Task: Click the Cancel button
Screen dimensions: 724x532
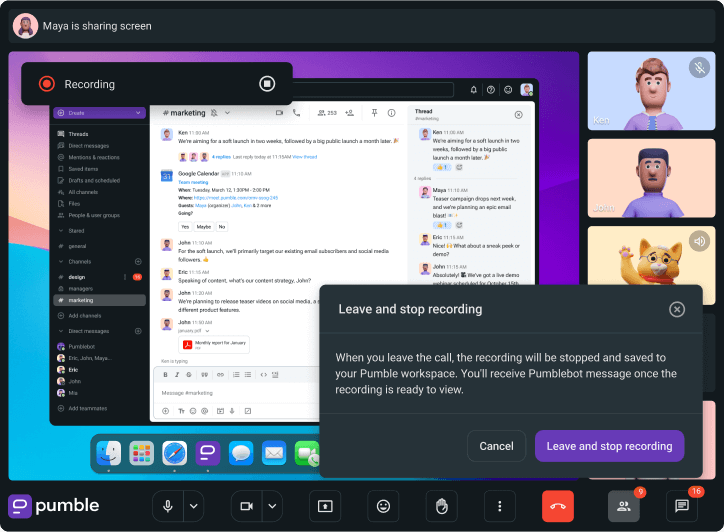Action: click(x=496, y=446)
